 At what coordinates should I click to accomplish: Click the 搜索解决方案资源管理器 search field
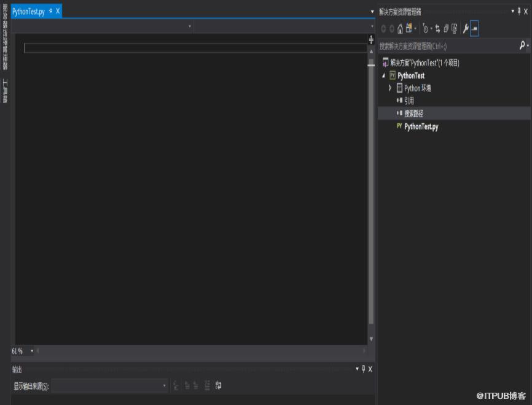[x=448, y=46]
